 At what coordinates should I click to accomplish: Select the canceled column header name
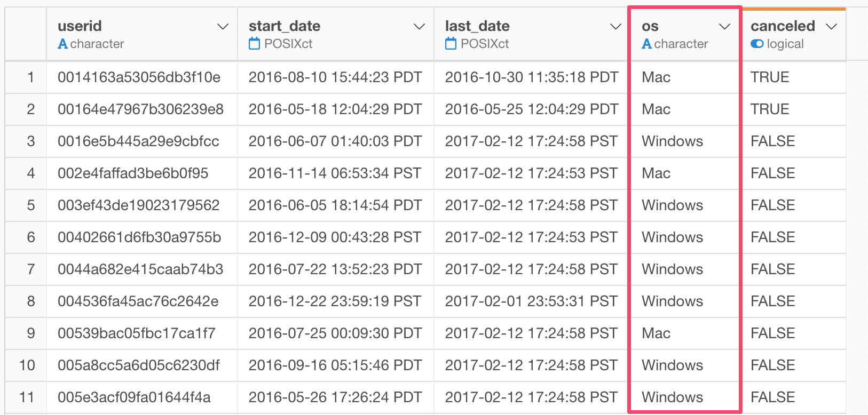(783, 26)
